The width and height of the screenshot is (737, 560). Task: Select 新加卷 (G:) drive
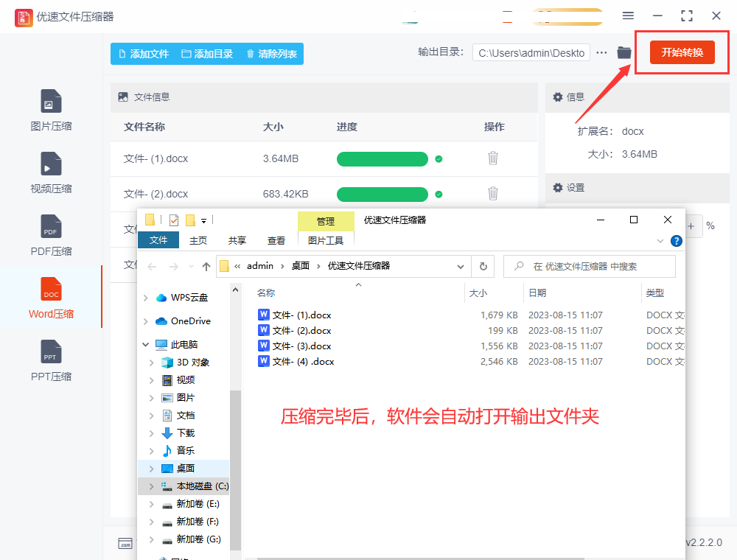click(198, 539)
